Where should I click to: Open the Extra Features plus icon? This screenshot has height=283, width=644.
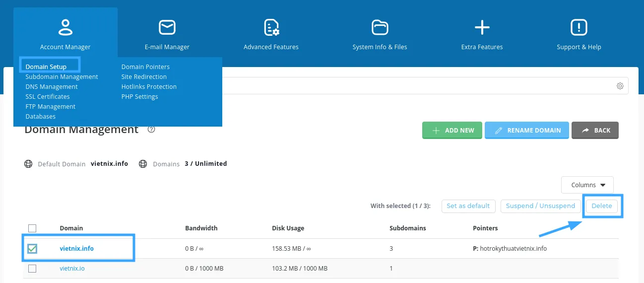(x=482, y=27)
